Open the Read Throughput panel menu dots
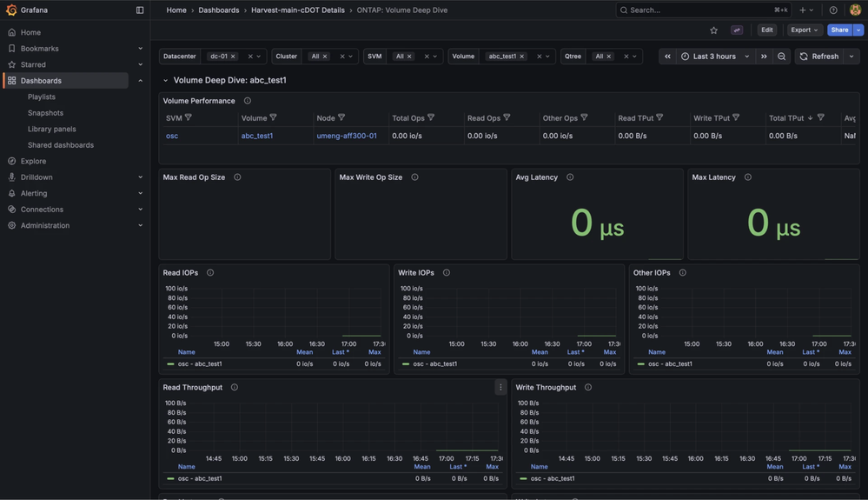 500,388
